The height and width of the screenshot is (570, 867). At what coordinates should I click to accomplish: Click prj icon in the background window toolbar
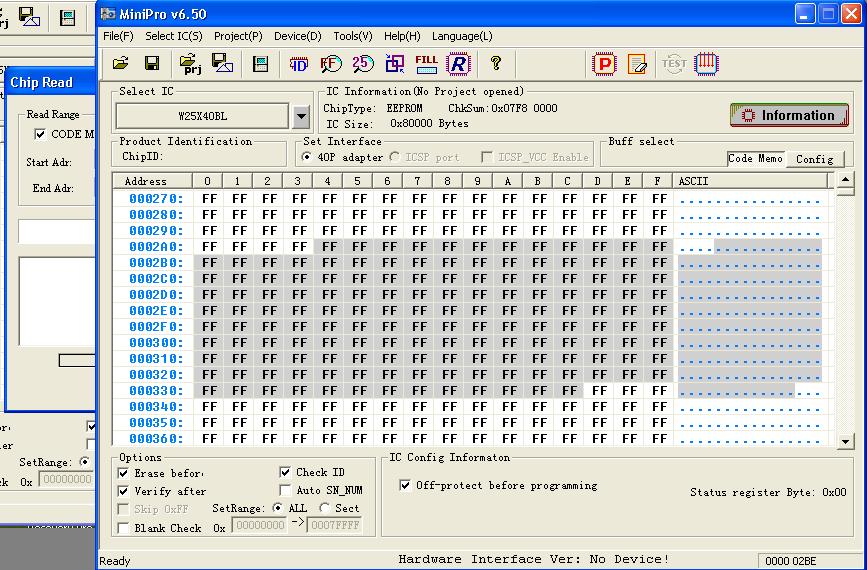point(3,18)
